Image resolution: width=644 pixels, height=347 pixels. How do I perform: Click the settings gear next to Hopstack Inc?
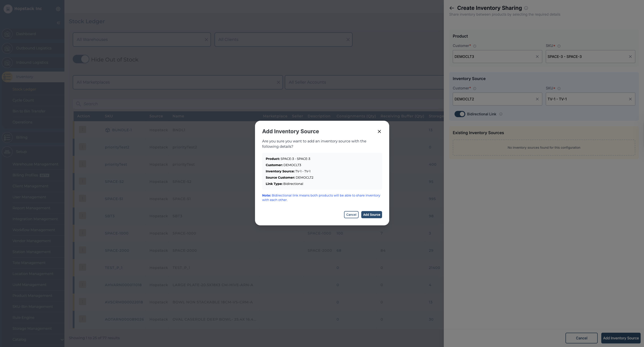[x=58, y=9]
